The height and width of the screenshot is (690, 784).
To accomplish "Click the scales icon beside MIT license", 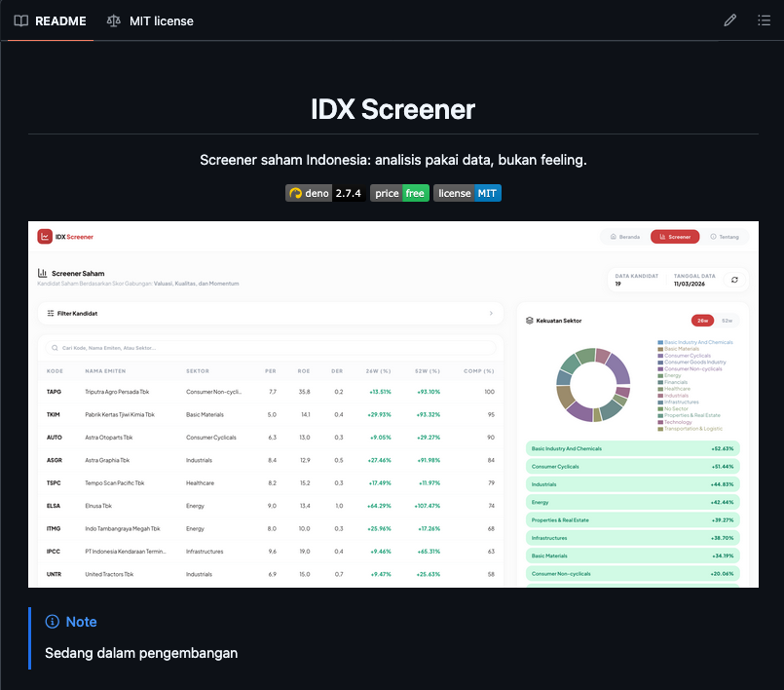I will [114, 21].
